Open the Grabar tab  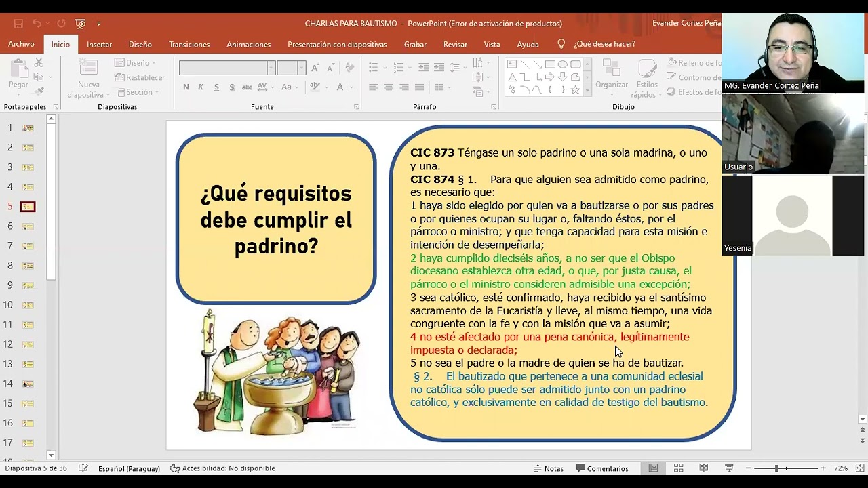(415, 44)
